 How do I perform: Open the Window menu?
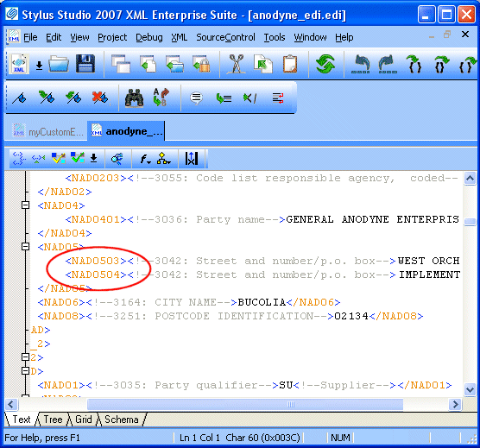point(310,38)
